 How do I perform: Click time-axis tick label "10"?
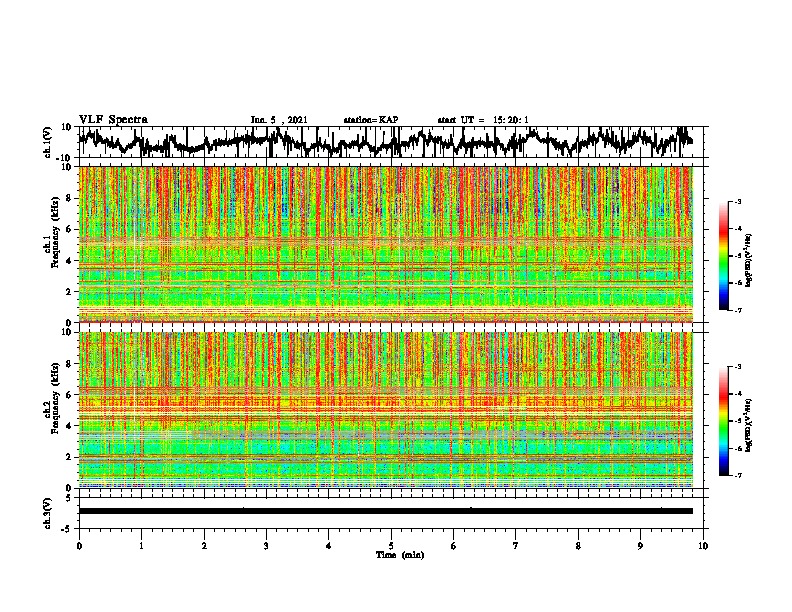pyautogui.click(x=703, y=546)
